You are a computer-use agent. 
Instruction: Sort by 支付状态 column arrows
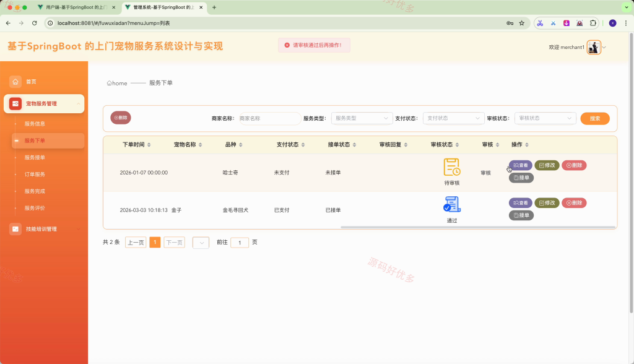[x=303, y=145]
